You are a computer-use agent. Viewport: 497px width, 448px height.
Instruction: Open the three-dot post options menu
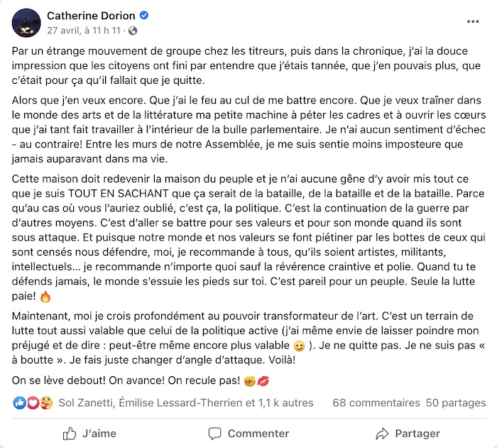[x=473, y=21]
